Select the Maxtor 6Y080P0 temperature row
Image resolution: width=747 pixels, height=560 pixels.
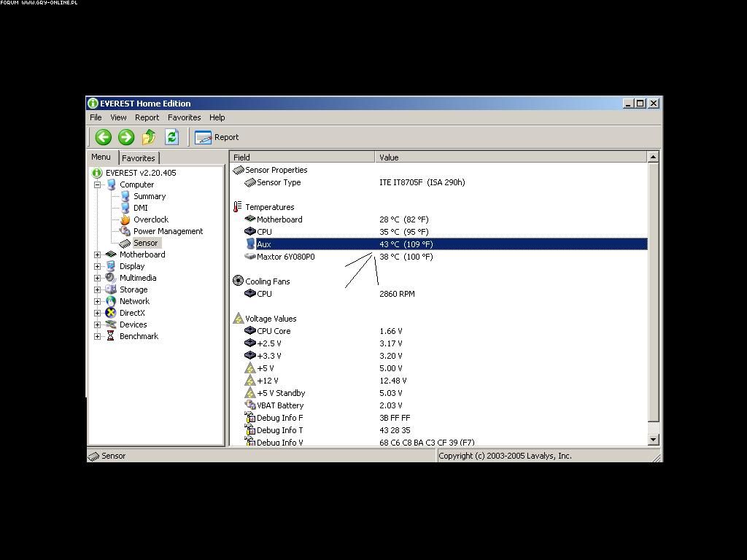pyautogui.click(x=286, y=257)
